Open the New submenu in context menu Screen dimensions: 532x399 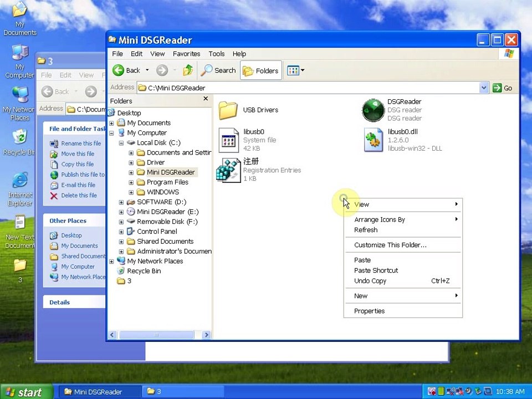point(403,296)
